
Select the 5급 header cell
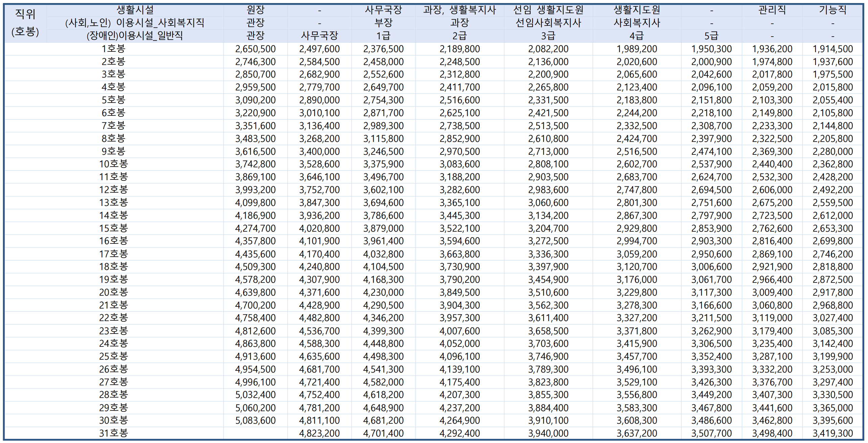711,36
